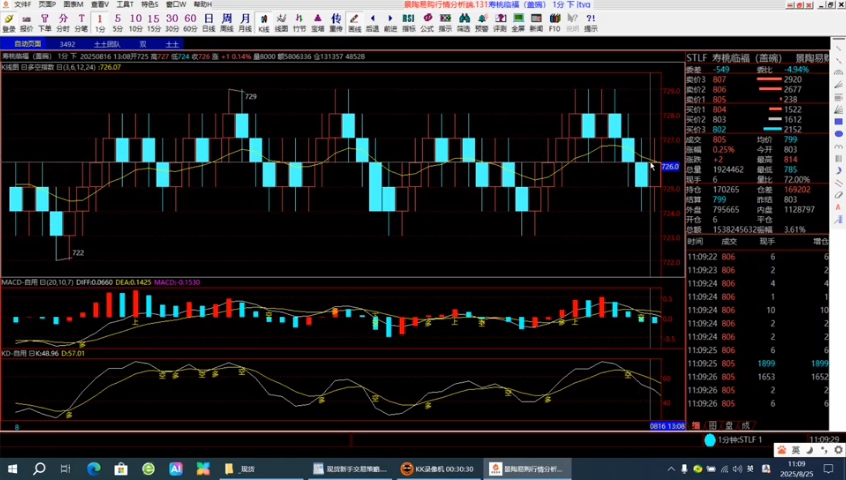Switch to 周线 weekly chart
This screenshot has width=846, height=480.
point(227,23)
